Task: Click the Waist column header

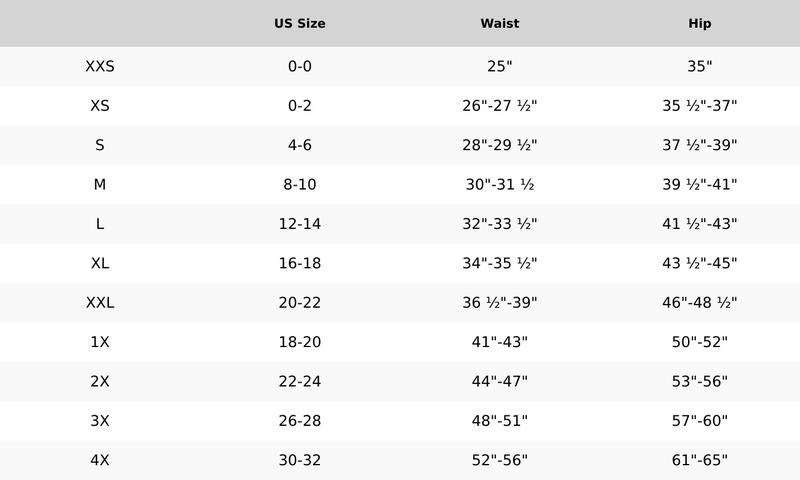Action: pos(500,23)
